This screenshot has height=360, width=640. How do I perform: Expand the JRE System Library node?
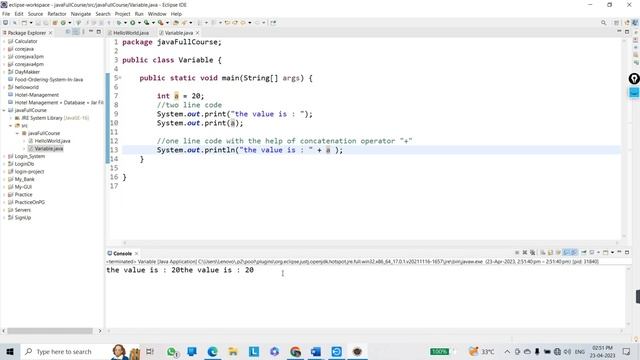pyautogui.click(x=11, y=118)
